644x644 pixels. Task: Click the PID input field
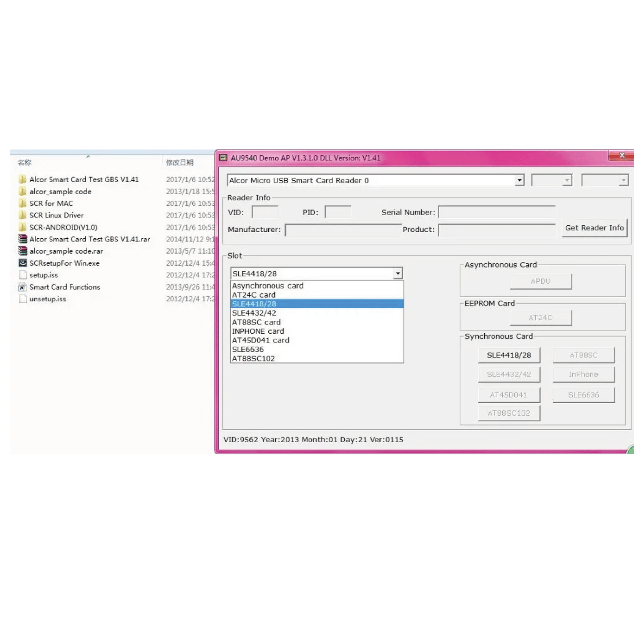(338, 212)
